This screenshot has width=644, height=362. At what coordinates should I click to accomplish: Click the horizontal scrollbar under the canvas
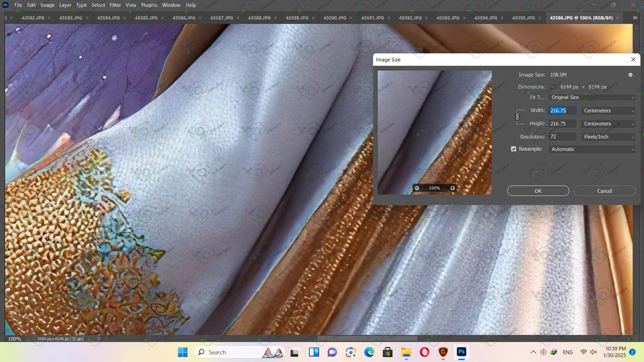point(366,338)
